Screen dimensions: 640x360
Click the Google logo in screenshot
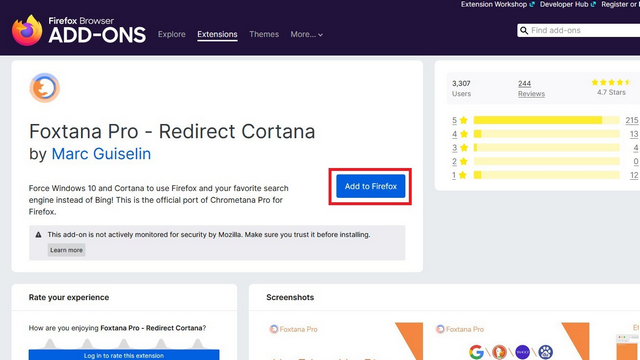pos(476,352)
